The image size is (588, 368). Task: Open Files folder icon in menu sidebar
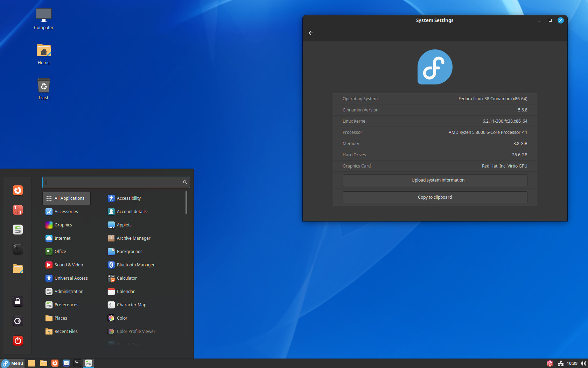click(x=18, y=269)
